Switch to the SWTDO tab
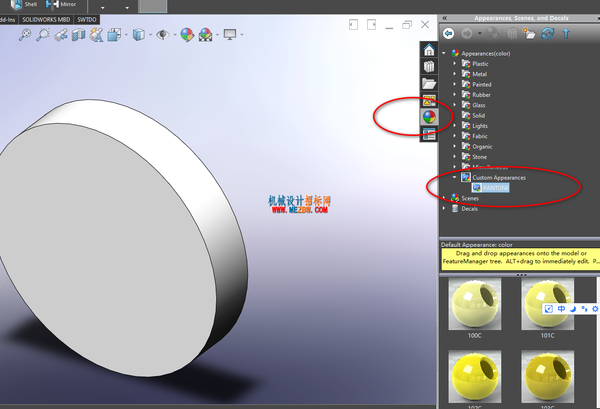The height and width of the screenshot is (409, 600). 87,20
